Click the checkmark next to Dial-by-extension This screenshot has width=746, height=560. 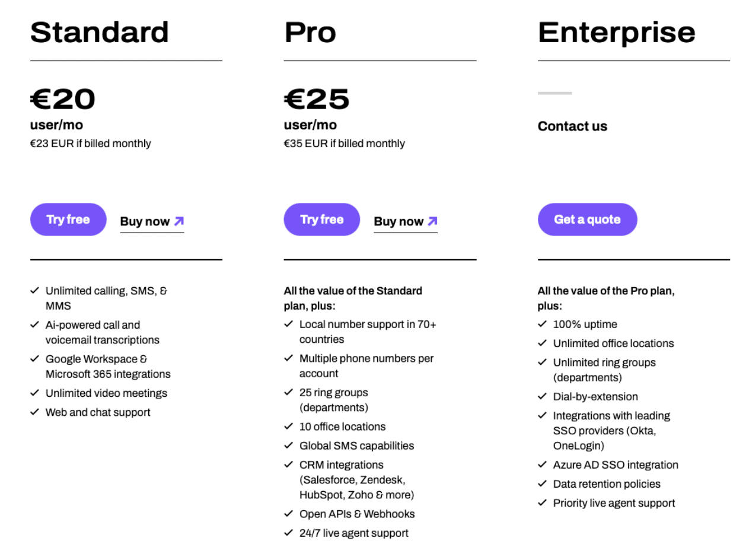(542, 396)
